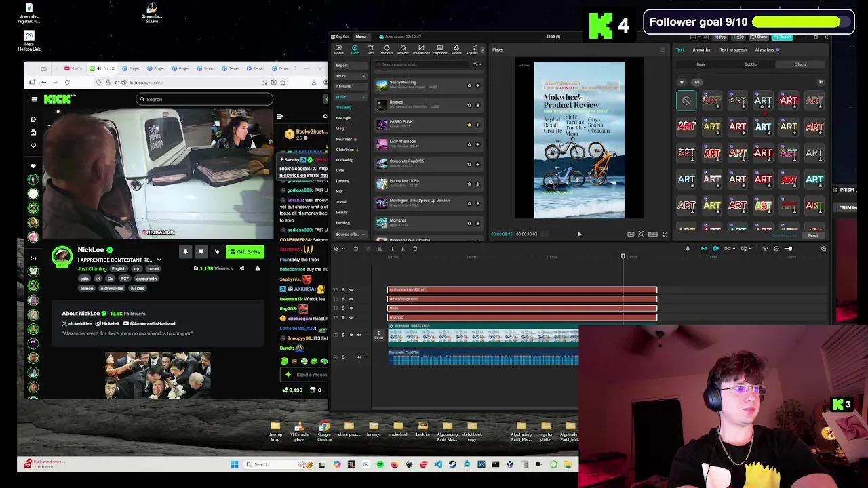Move the timeline playhead marker
868x488 pixels.
click(623, 256)
